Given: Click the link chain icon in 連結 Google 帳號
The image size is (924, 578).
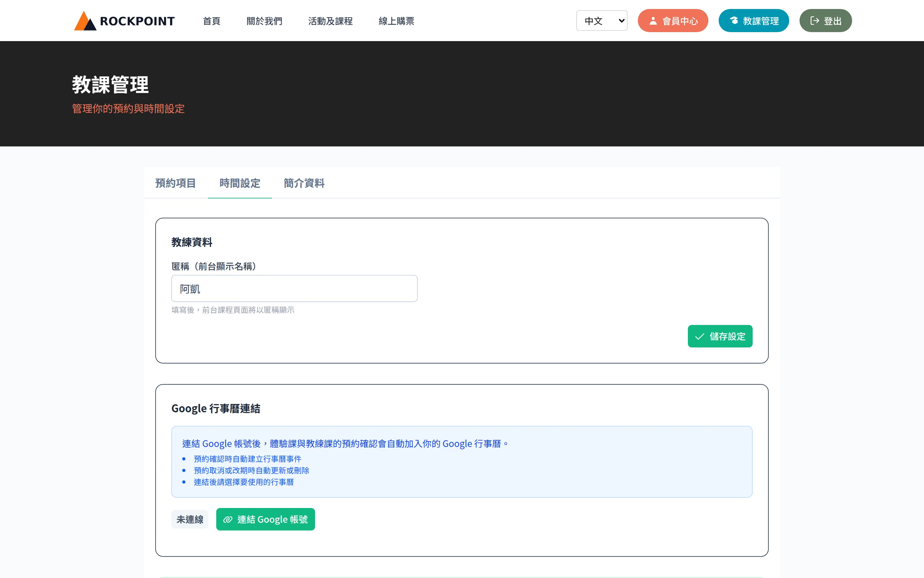Looking at the screenshot, I should 227,520.
